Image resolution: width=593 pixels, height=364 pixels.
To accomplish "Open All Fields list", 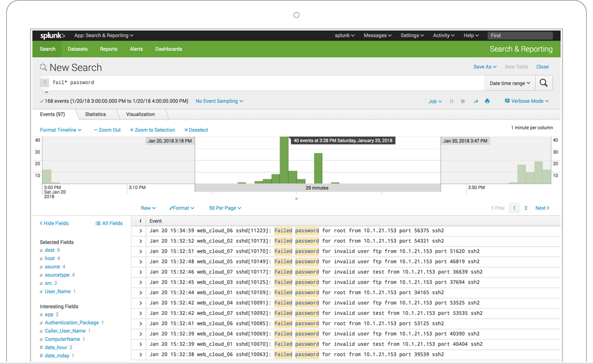I will (109, 223).
